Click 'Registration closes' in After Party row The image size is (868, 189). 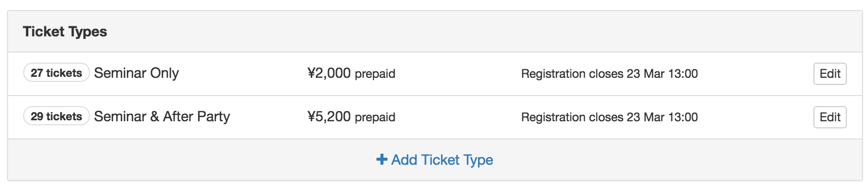572,117
